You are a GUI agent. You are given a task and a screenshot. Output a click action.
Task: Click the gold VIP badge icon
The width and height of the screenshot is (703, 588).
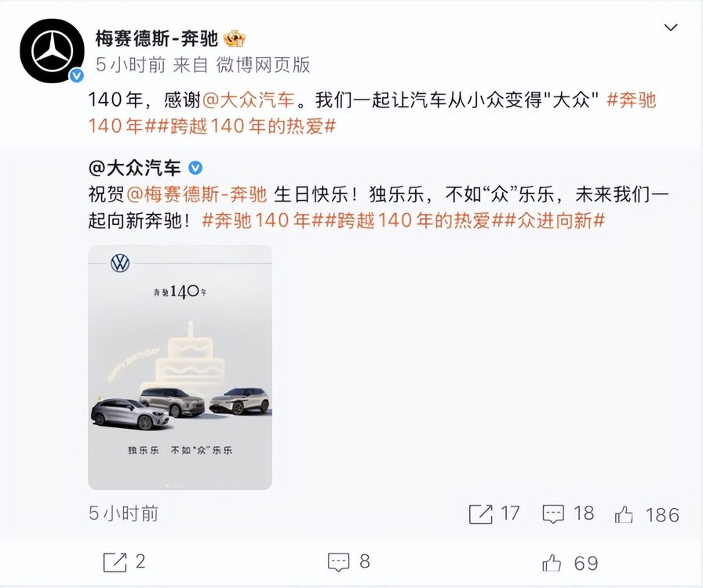234,39
